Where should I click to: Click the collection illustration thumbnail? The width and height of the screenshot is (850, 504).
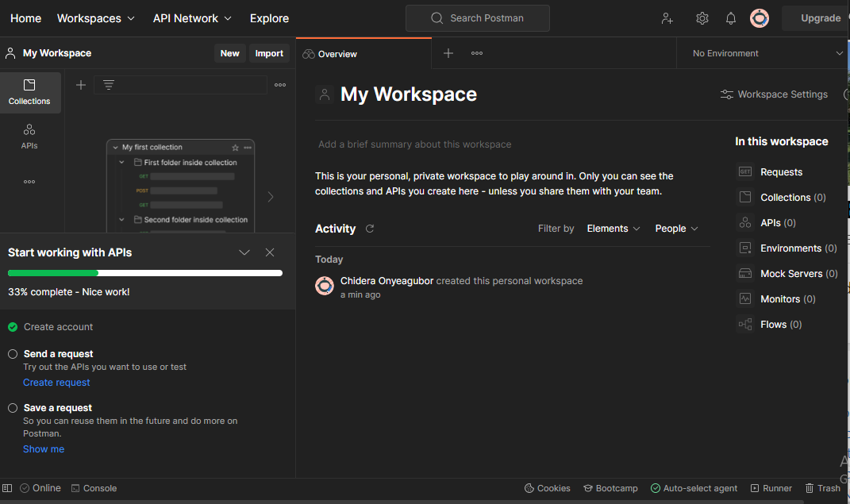pos(180,186)
